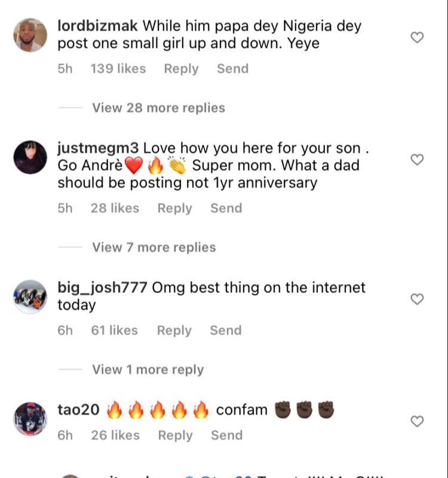This screenshot has height=478, width=448.
Task: View big_josh777's profile photo
Action: tap(30, 297)
